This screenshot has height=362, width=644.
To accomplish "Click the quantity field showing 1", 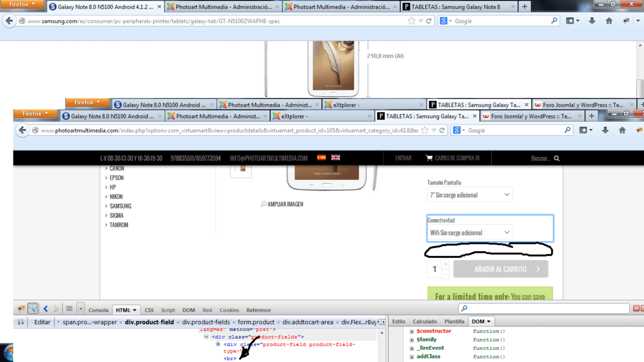I will (434, 269).
